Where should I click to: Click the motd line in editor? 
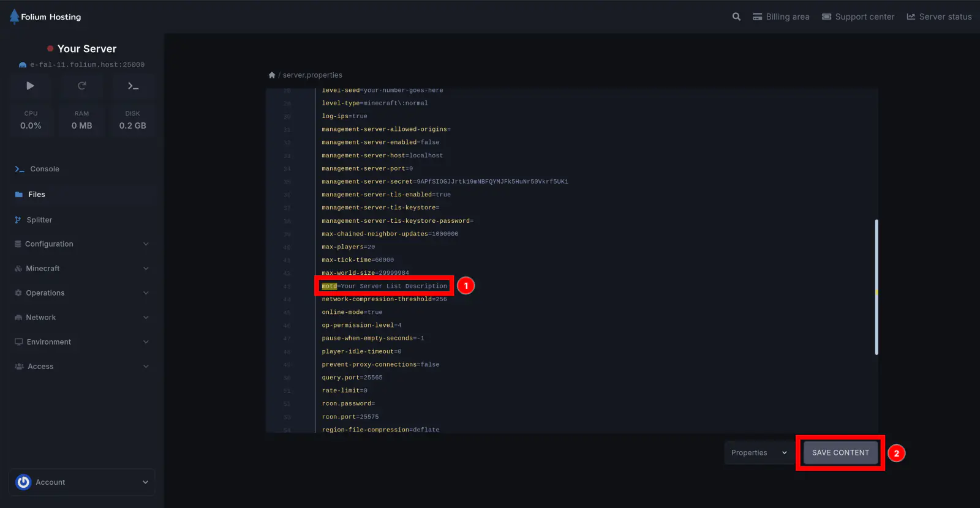coord(385,286)
